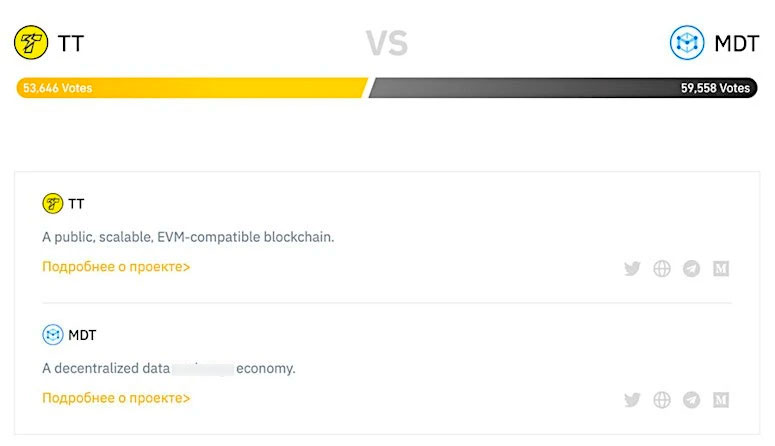Open TT project's Twitter page
The width and height of the screenshot is (775, 446).
pyautogui.click(x=632, y=268)
